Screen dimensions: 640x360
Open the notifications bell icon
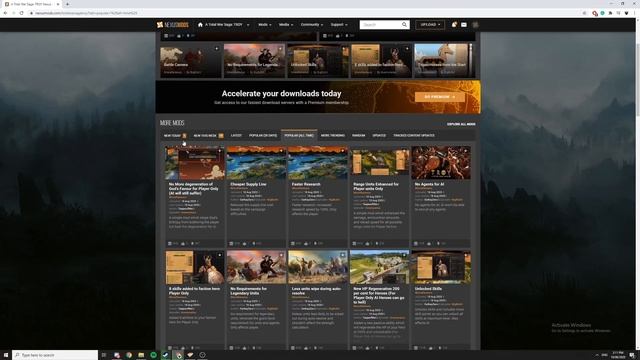pyautogui.click(x=454, y=25)
